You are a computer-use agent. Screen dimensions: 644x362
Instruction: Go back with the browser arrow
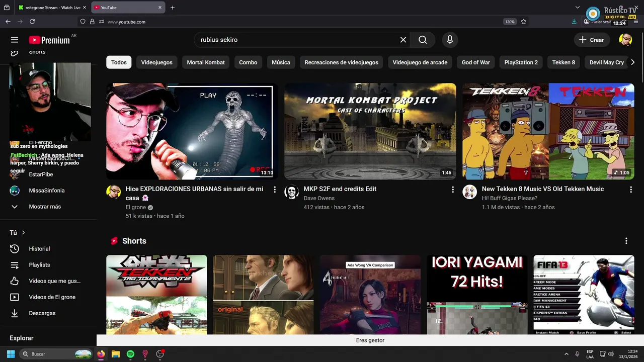8,22
